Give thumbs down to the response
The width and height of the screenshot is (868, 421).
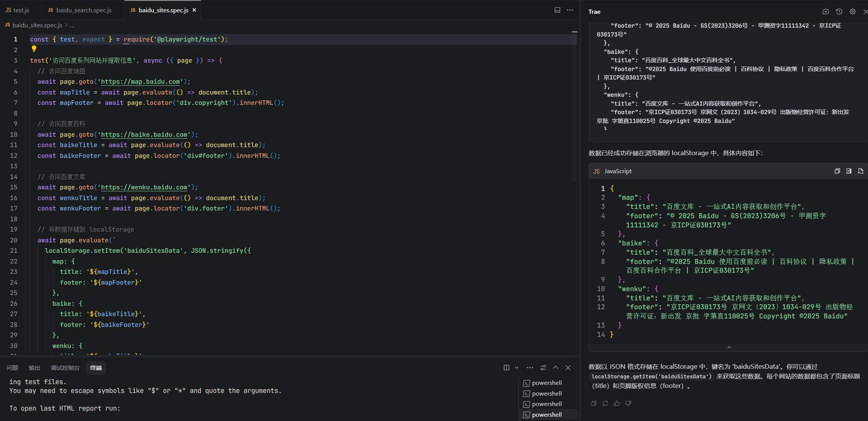tap(628, 403)
